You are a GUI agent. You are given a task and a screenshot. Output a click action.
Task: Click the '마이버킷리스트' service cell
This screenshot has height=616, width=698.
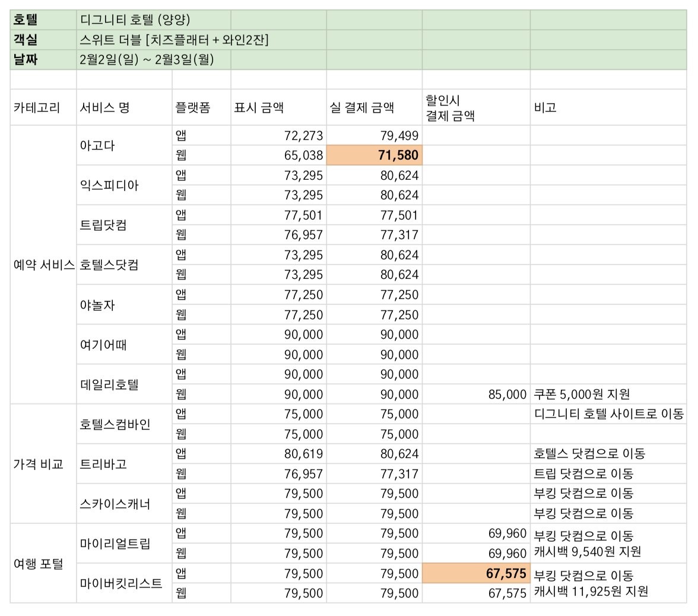point(124,583)
